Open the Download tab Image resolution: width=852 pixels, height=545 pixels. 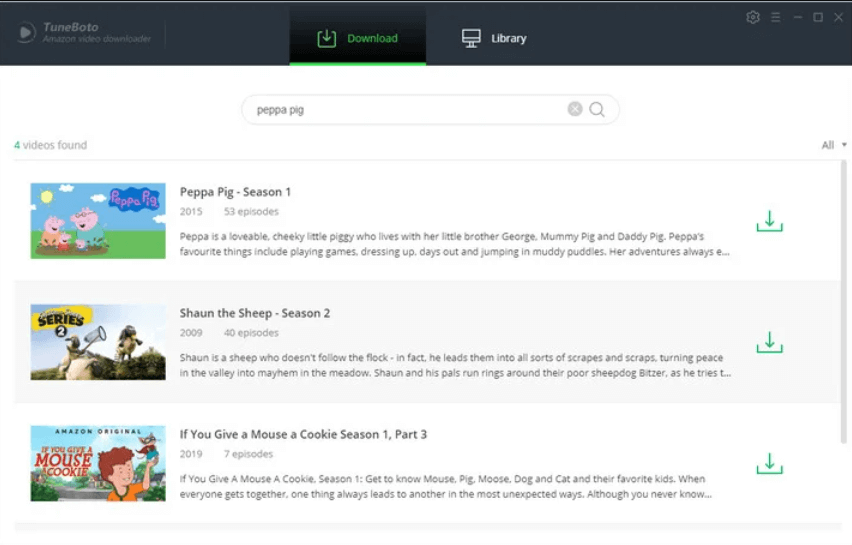(358, 38)
